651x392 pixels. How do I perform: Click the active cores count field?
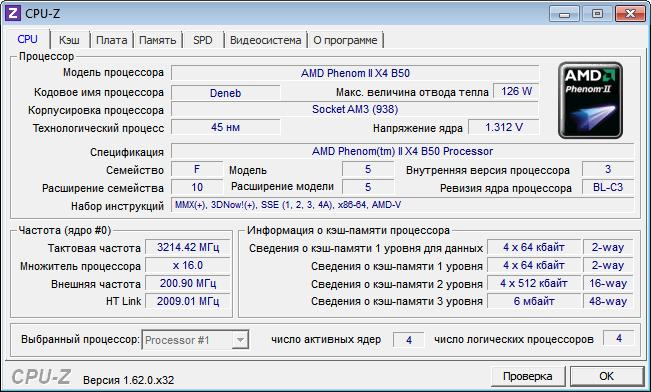coord(409,340)
